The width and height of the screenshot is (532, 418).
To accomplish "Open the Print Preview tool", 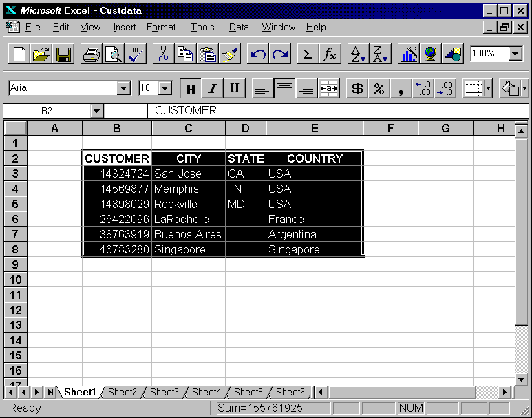I will [x=114, y=54].
